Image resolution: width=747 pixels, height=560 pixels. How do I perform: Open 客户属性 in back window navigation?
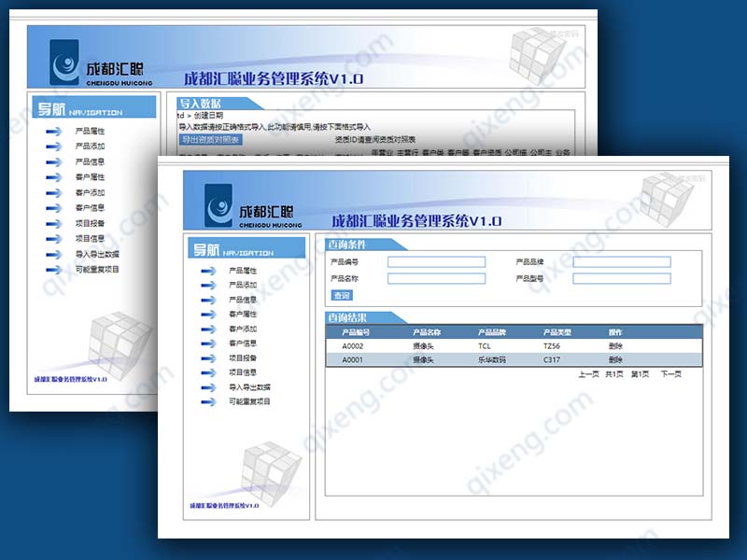[90, 177]
